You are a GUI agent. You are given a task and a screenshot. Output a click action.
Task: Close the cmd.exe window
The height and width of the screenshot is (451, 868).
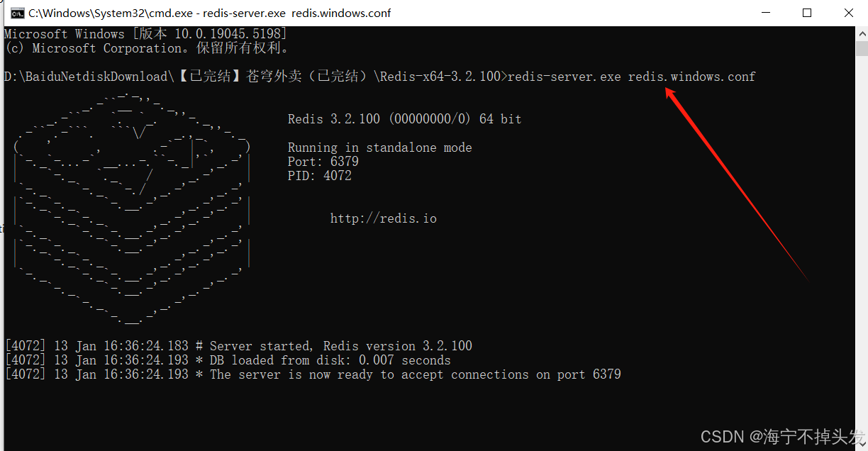point(848,13)
